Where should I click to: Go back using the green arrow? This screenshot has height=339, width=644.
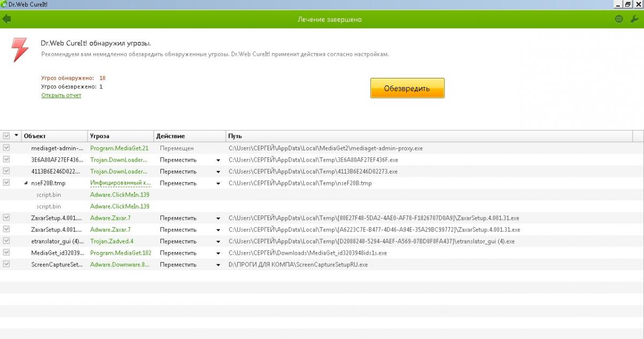click(x=6, y=19)
